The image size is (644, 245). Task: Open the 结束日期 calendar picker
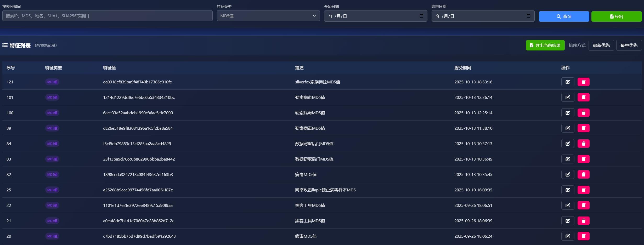click(x=528, y=16)
